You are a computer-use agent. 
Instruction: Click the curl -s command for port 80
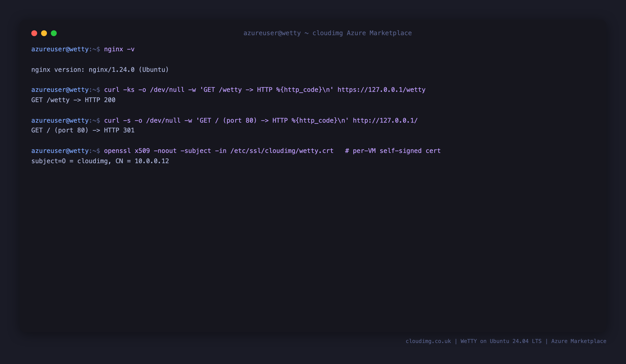pyautogui.click(x=261, y=121)
